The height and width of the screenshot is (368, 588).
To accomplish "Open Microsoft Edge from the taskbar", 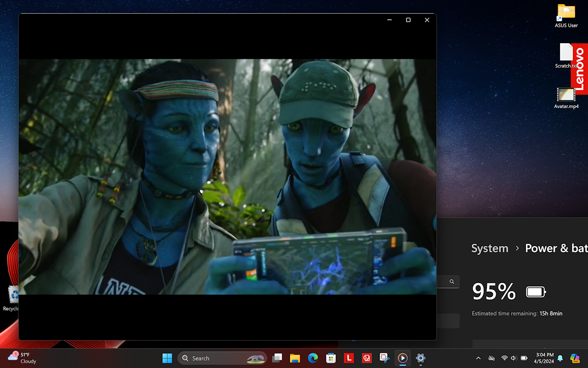I will pos(313,358).
